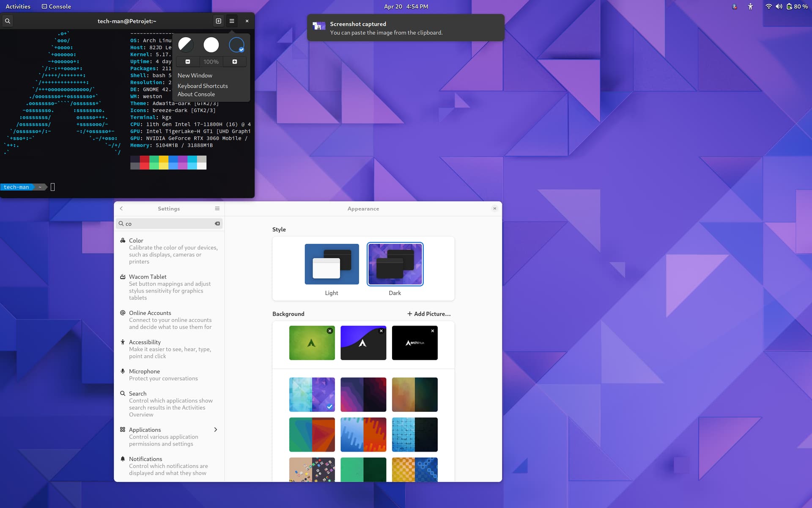Choose the green Arch logo wallpaper

coord(312,343)
